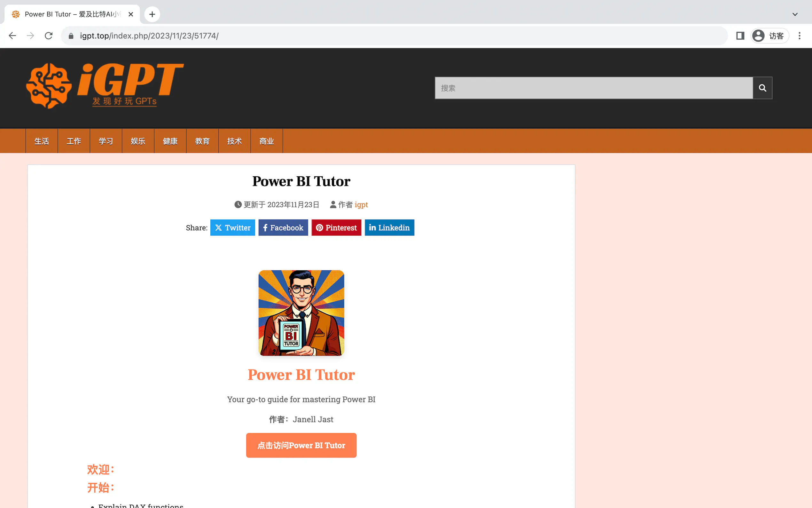The image size is (812, 508).
Task: Toggle the browser side panel icon
Action: 740,36
